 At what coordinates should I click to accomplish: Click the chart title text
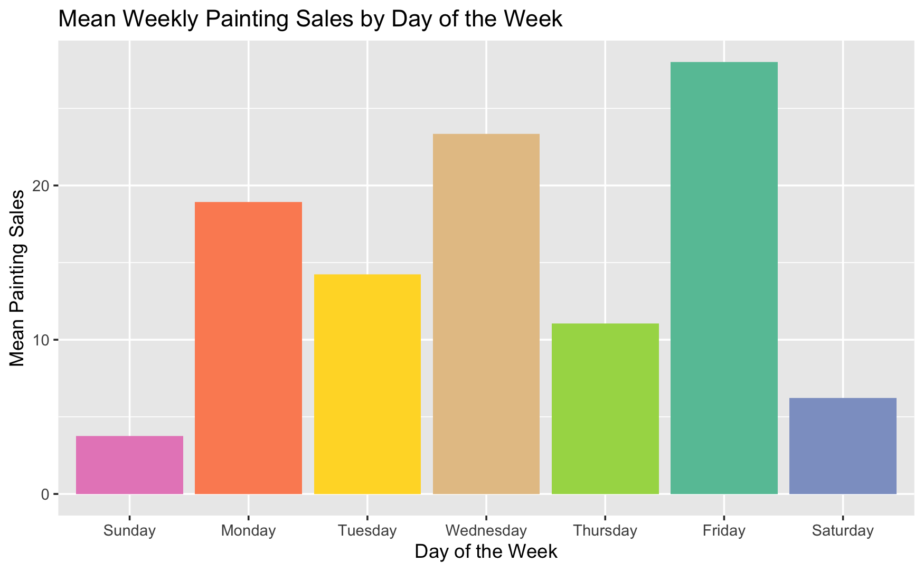(x=310, y=20)
